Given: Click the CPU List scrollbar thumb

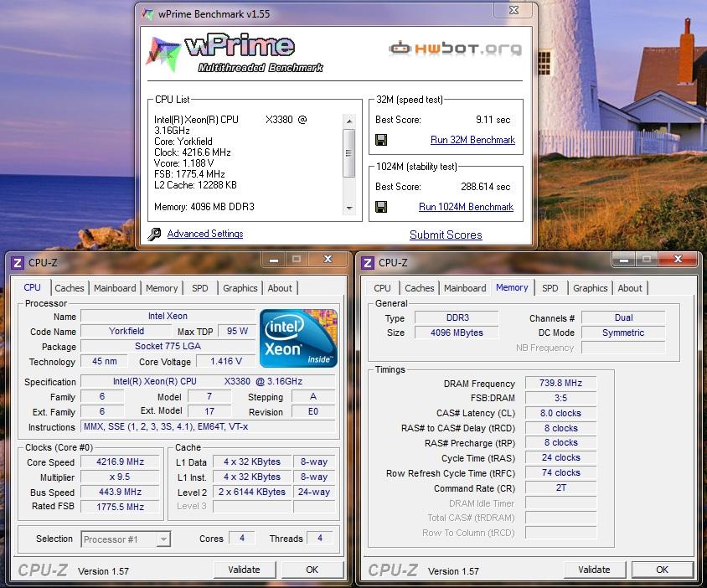Looking at the screenshot, I should tap(349, 152).
